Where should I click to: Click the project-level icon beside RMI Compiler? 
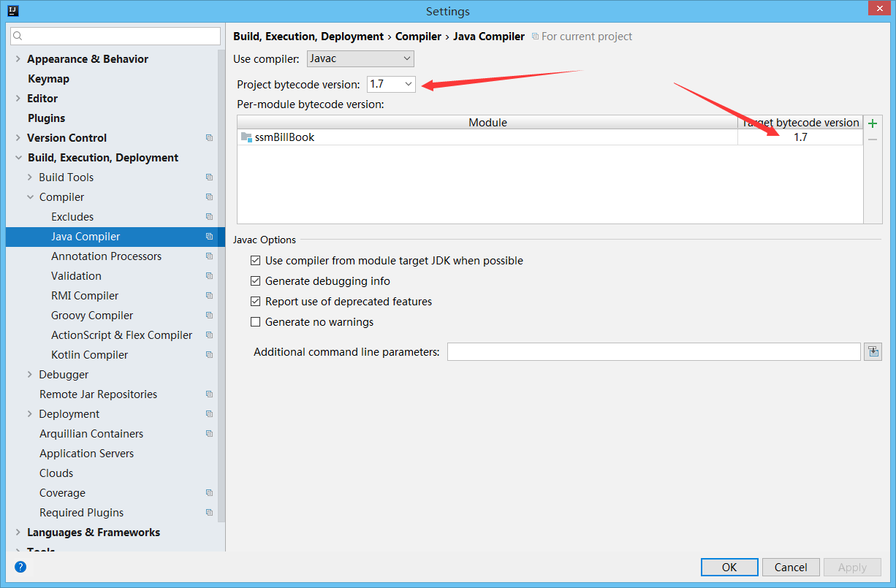[209, 296]
